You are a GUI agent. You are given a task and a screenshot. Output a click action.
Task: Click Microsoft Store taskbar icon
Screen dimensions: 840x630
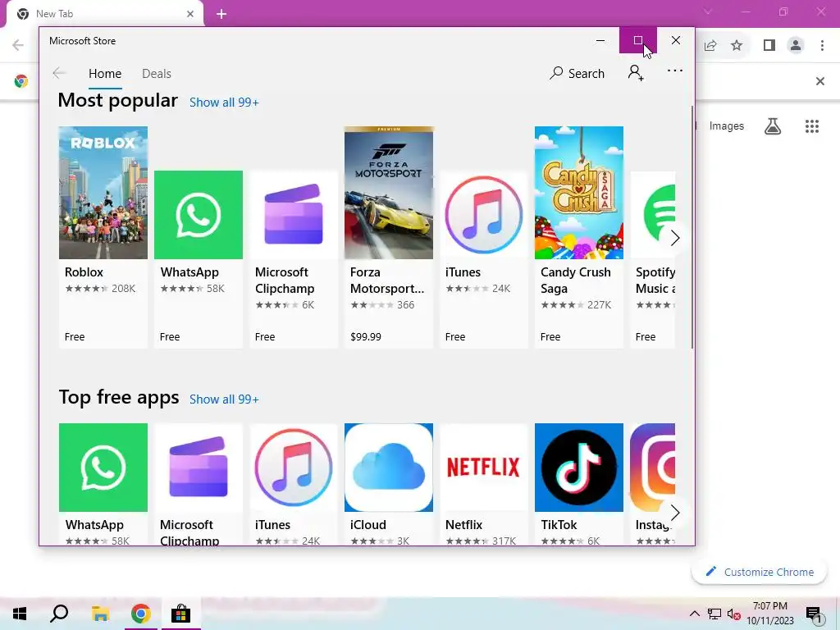click(181, 614)
